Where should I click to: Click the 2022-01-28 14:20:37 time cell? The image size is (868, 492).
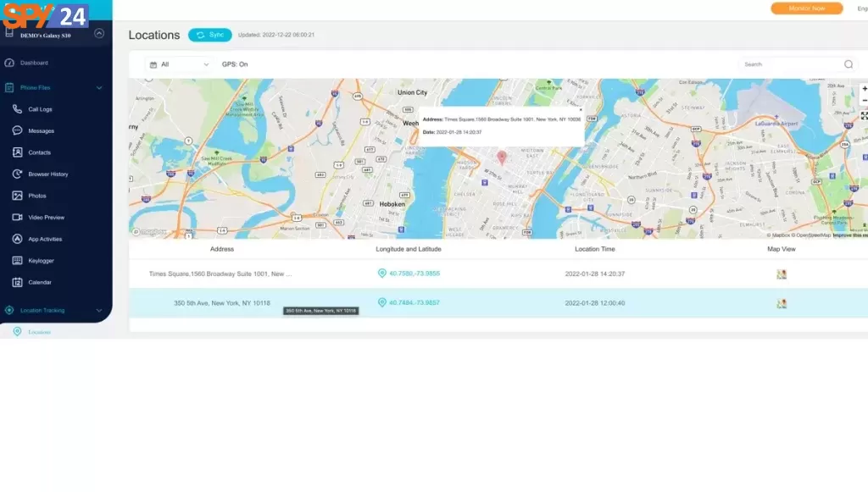coord(595,274)
